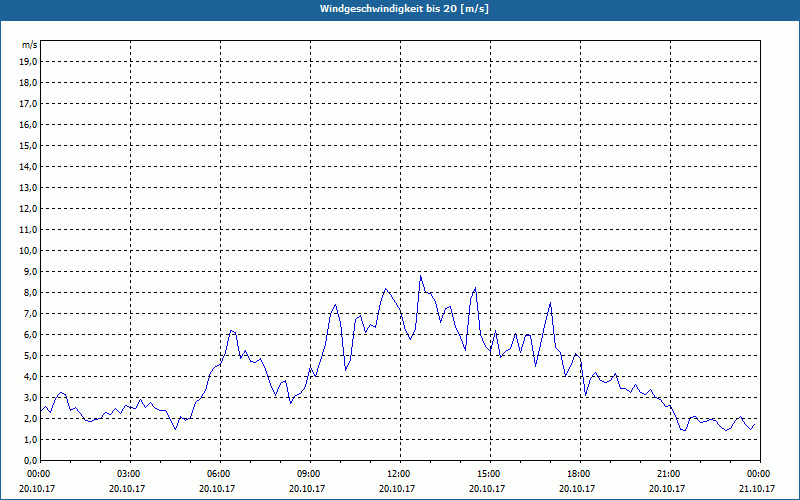Click the wind curve peak just after 06:00

coord(231,331)
